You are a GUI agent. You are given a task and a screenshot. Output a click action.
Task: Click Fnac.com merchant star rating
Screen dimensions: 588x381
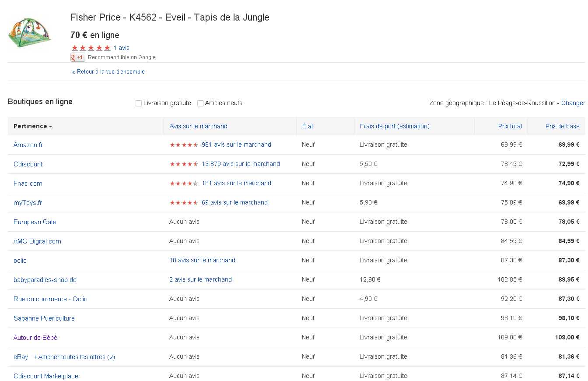coord(184,183)
